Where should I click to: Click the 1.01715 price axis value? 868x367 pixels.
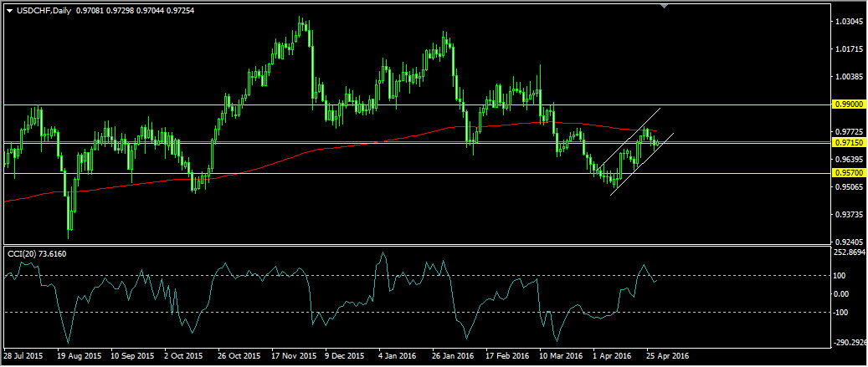(850, 50)
